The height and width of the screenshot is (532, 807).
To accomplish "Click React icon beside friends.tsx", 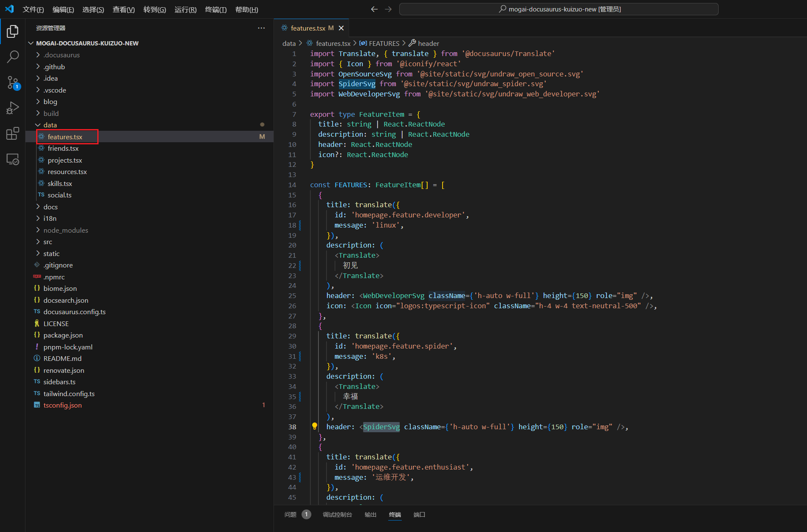I will pos(41,148).
